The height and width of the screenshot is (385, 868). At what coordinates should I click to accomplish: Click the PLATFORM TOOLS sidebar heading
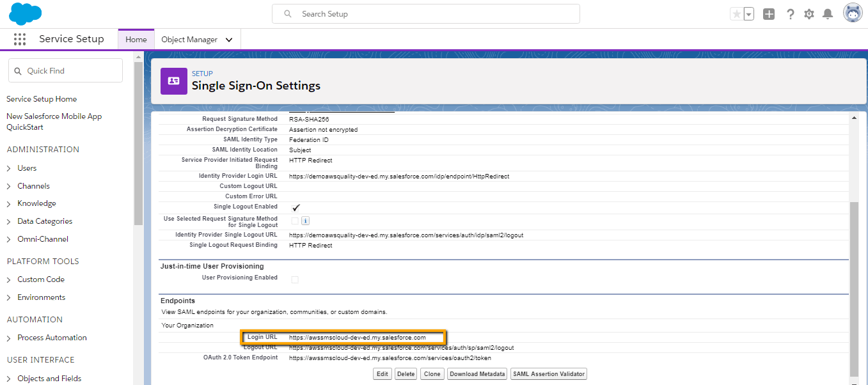coord(43,262)
